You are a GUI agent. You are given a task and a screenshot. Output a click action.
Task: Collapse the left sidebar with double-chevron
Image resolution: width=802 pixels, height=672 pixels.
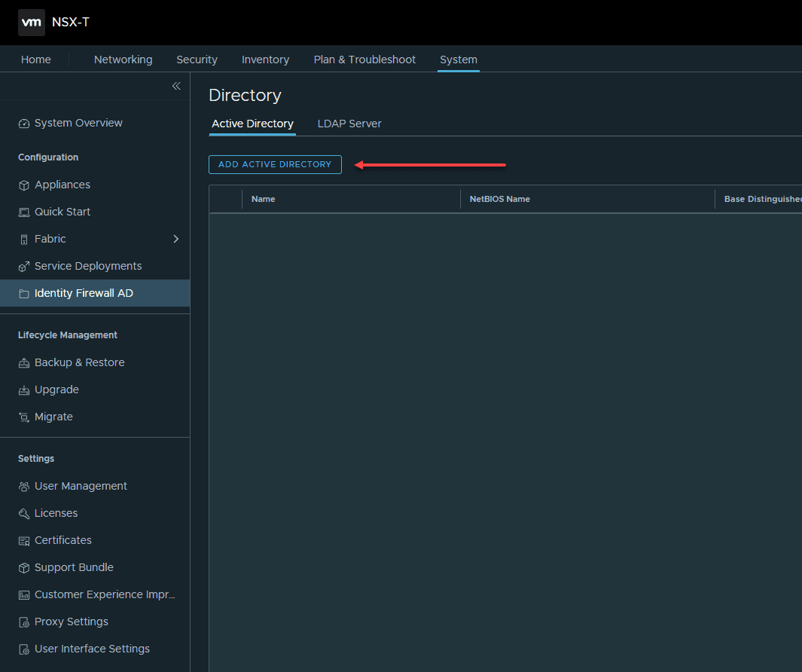[176, 86]
